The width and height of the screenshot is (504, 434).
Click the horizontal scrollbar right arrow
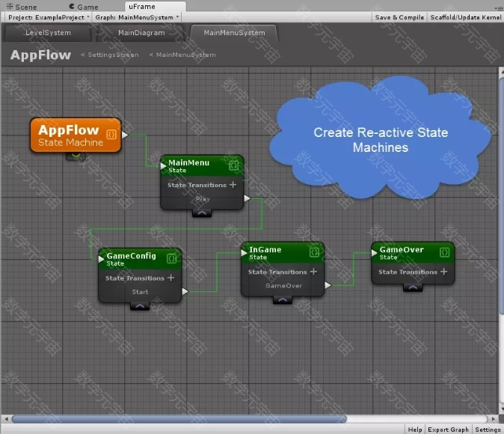point(494,419)
